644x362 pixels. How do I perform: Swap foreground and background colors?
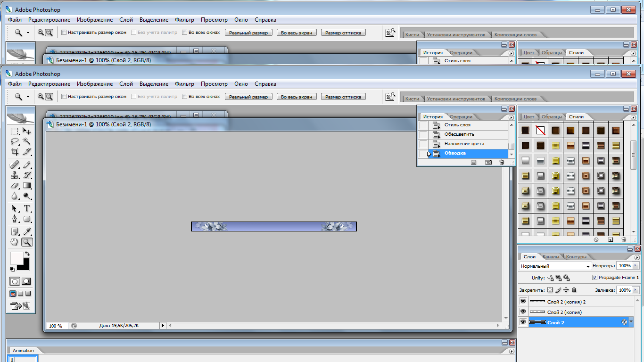point(27,254)
